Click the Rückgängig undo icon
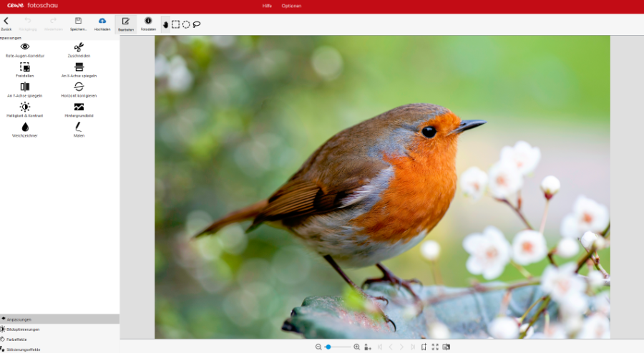Image resolution: width=644 pixels, height=353 pixels. tap(27, 21)
